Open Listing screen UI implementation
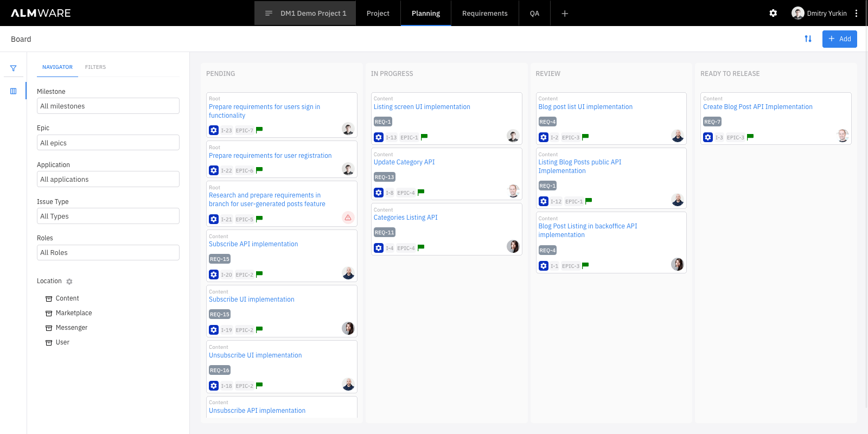The height and width of the screenshot is (434, 868). click(422, 107)
